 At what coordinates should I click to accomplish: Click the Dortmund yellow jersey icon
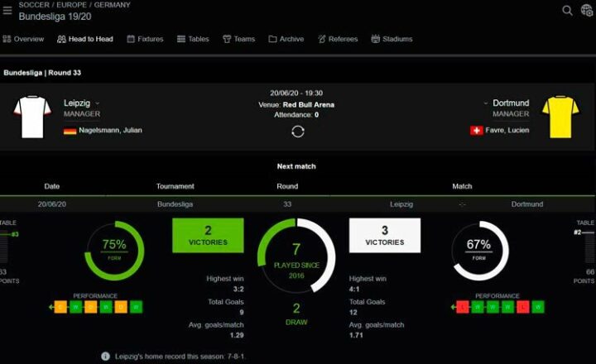[560, 117]
